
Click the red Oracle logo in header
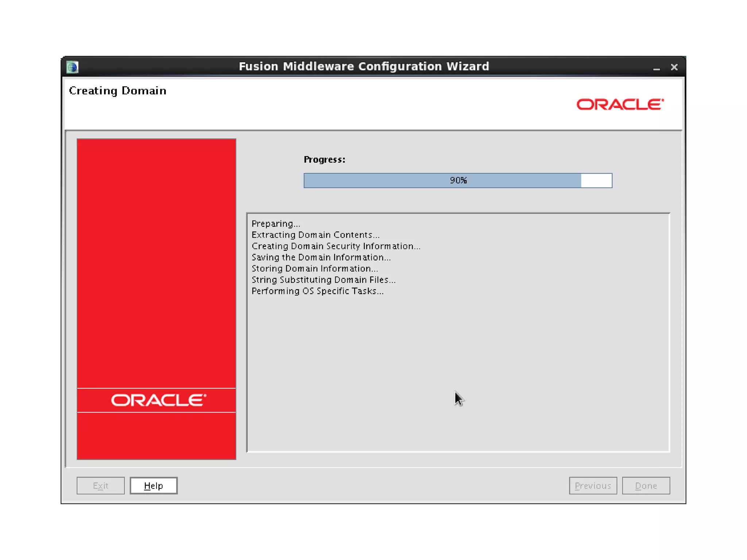(620, 105)
